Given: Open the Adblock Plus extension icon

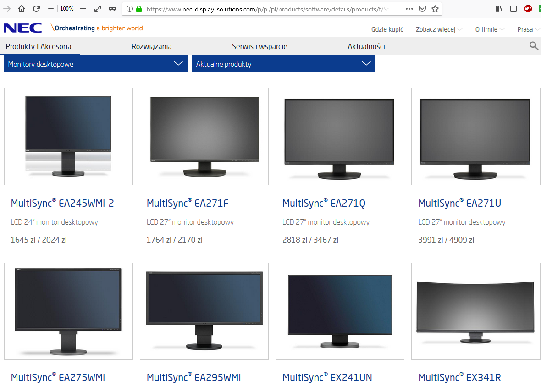Looking at the screenshot, I should pyautogui.click(x=528, y=9).
